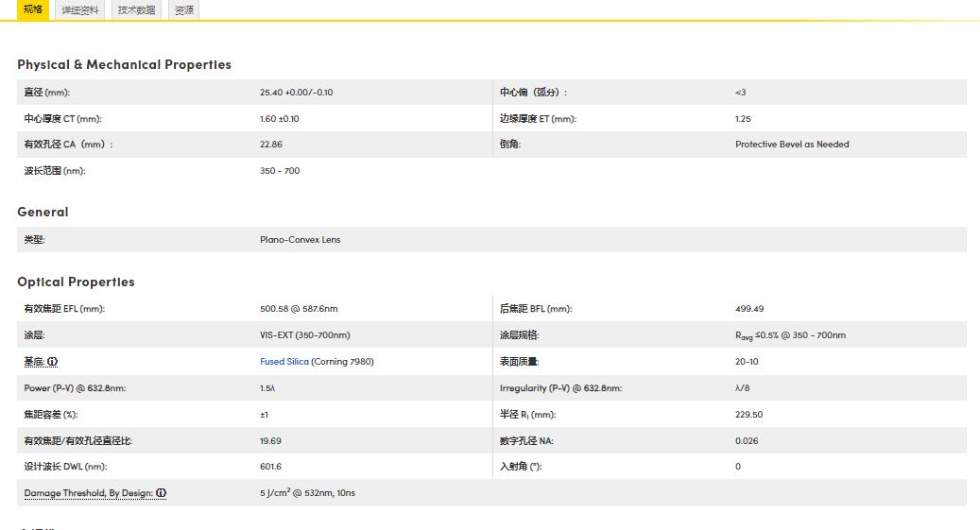The width and height of the screenshot is (980, 530).
Task: Click the back focal length value 499.49
Action: (749, 309)
